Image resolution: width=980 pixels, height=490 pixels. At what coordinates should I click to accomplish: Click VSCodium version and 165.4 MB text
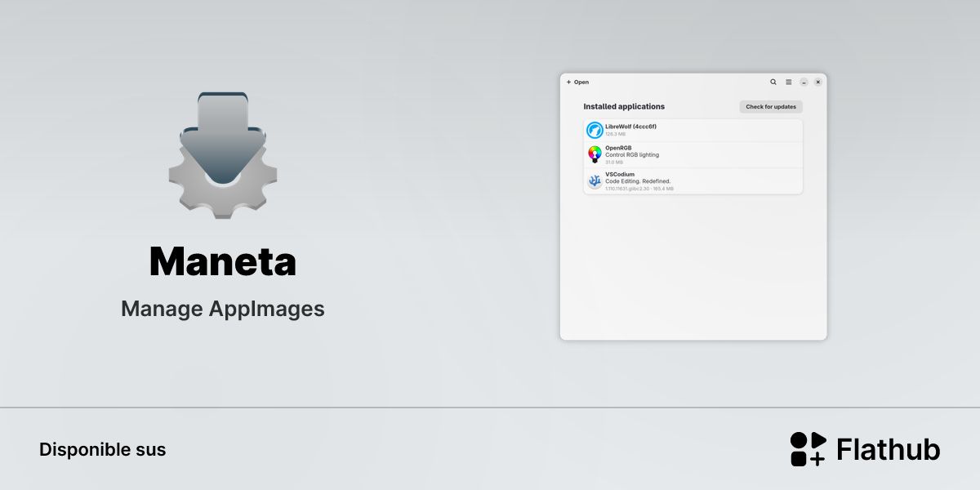click(x=639, y=189)
